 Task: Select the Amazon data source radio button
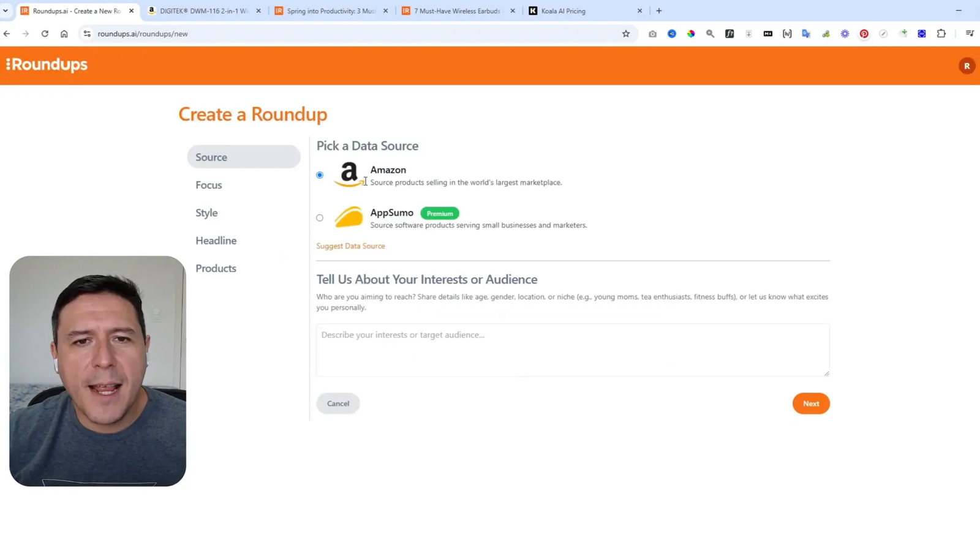point(319,174)
